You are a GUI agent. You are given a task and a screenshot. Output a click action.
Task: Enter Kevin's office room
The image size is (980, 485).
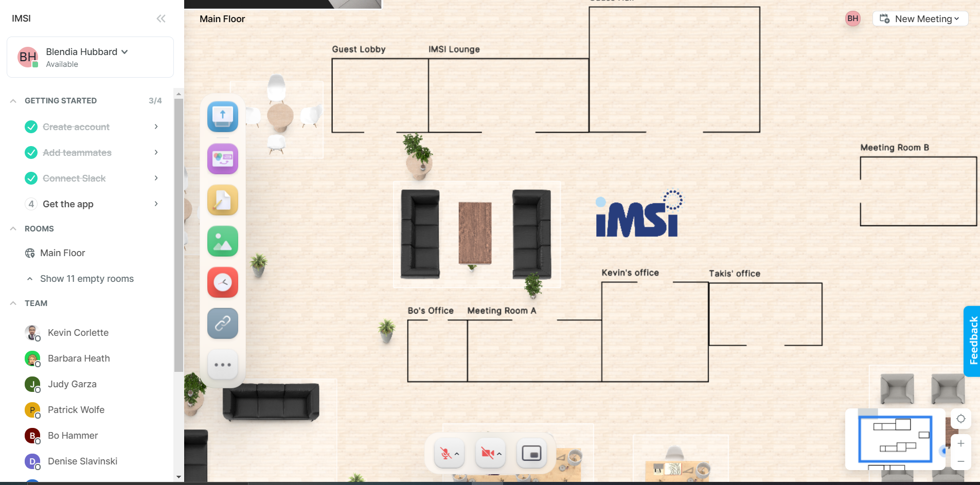pyautogui.click(x=655, y=332)
